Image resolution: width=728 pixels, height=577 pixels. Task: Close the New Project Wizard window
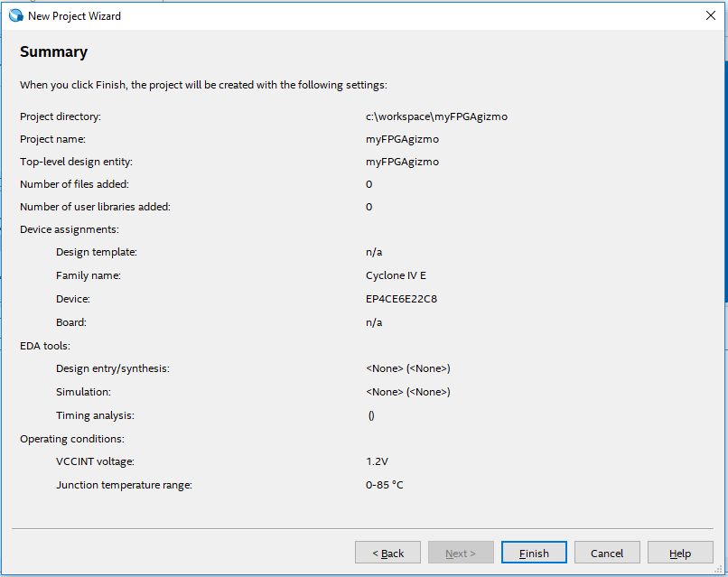coord(710,15)
